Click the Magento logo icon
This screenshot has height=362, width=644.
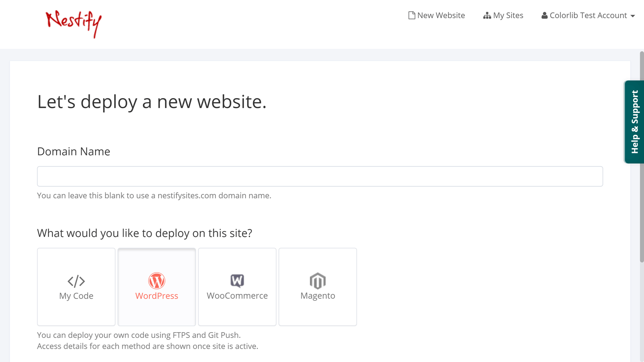click(x=318, y=281)
